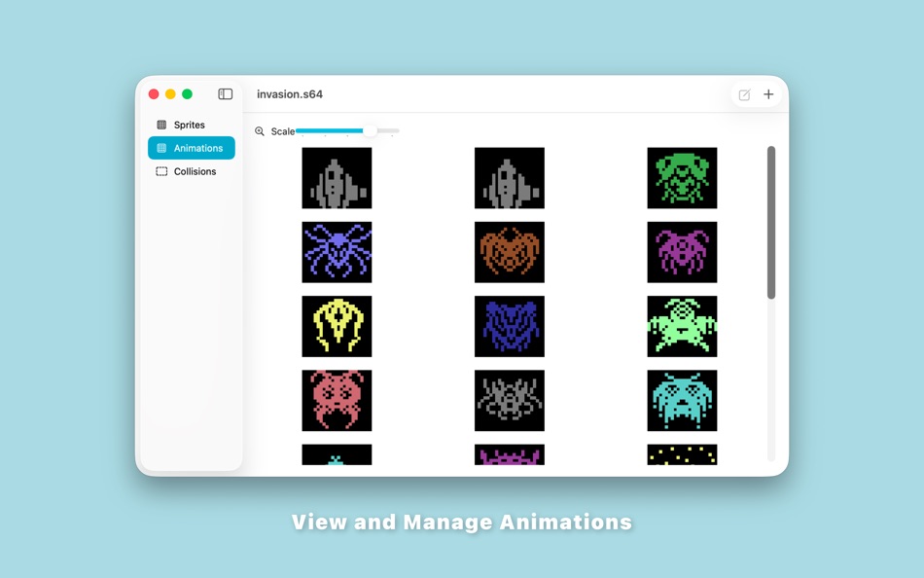Click the icon next to Animations
Screen dimensions: 924x578
161,148
